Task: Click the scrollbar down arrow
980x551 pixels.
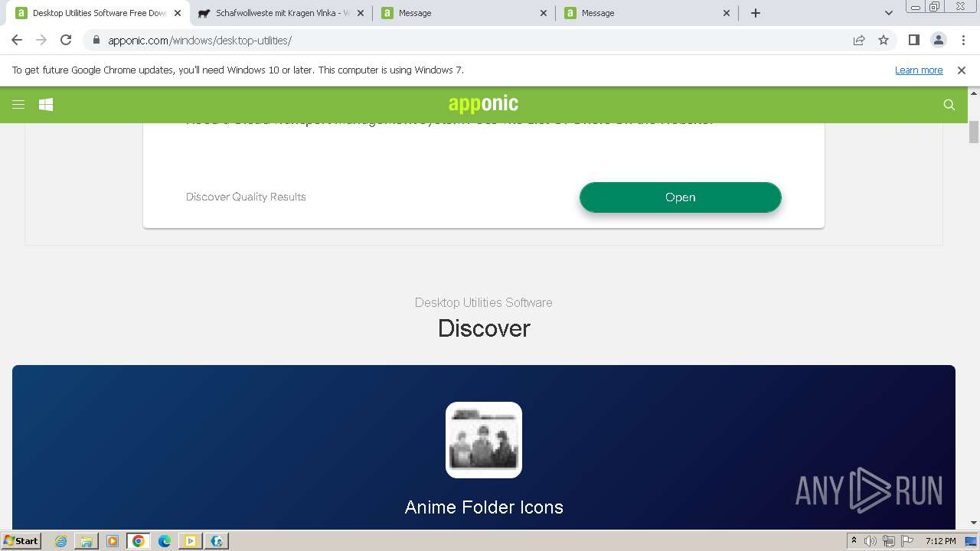Action: [974, 523]
